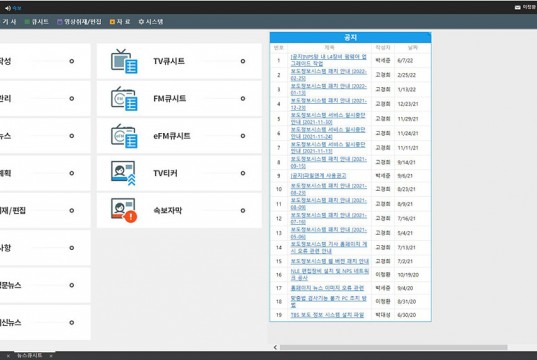Open notice 13 patch notice dated 5/4/21
The height and width of the screenshot is (360, 537).
tap(328, 233)
